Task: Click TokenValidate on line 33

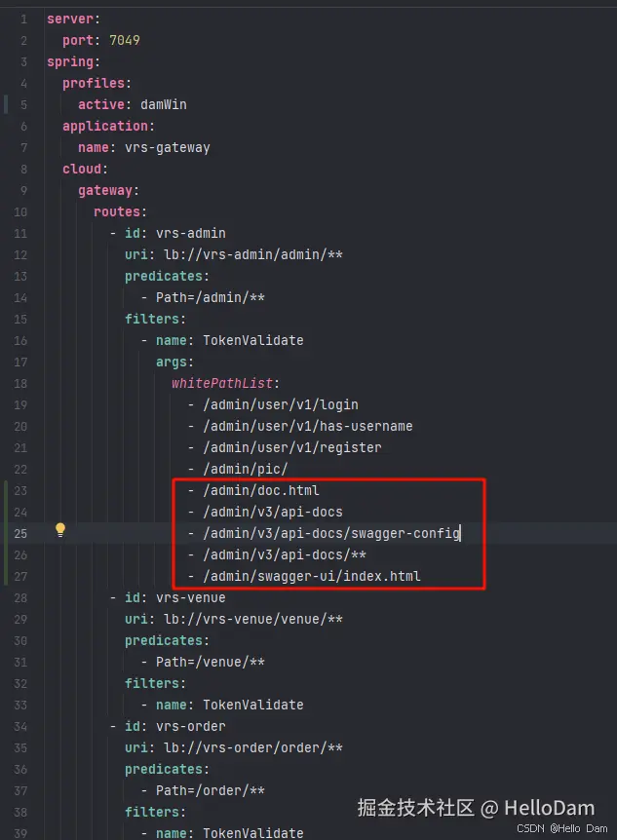Action: pyautogui.click(x=253, y=705)
